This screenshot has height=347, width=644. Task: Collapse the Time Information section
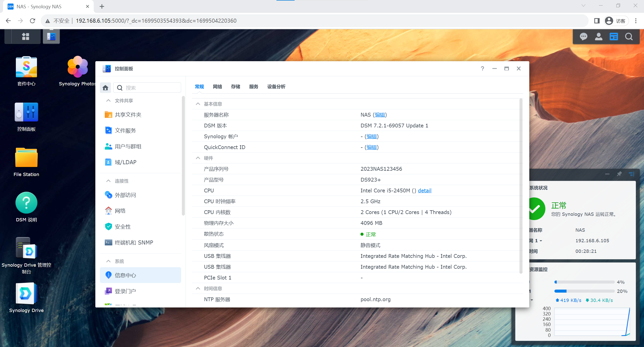(x=198, y=288)
